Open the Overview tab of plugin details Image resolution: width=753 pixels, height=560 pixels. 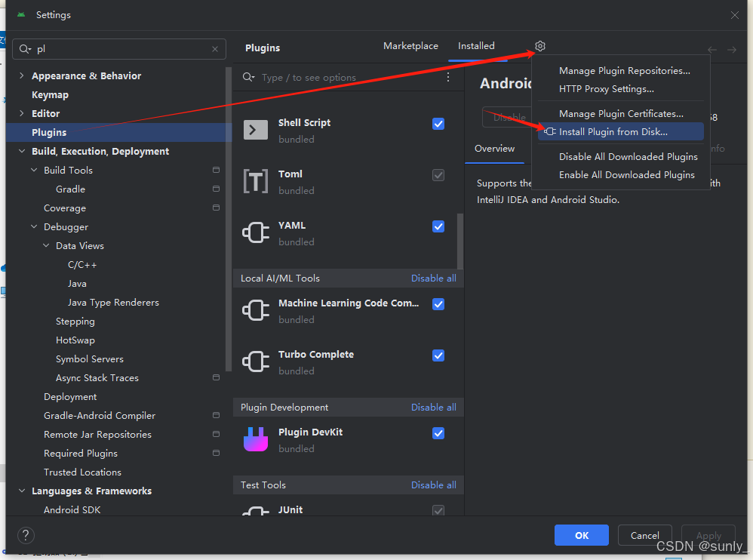[495, 149]
